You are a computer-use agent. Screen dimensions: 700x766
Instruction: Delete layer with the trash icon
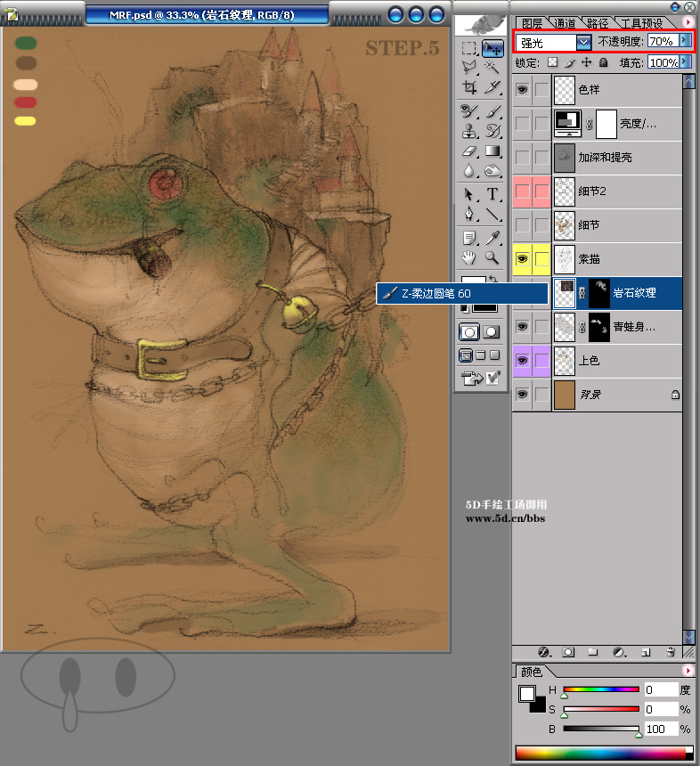[x=672, y=652]
